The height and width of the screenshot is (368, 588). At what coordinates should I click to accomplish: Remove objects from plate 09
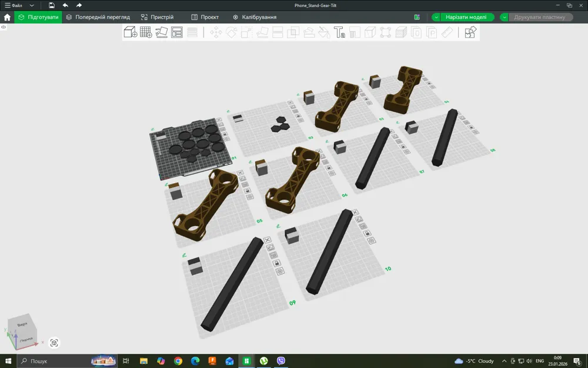coord(267,240)
